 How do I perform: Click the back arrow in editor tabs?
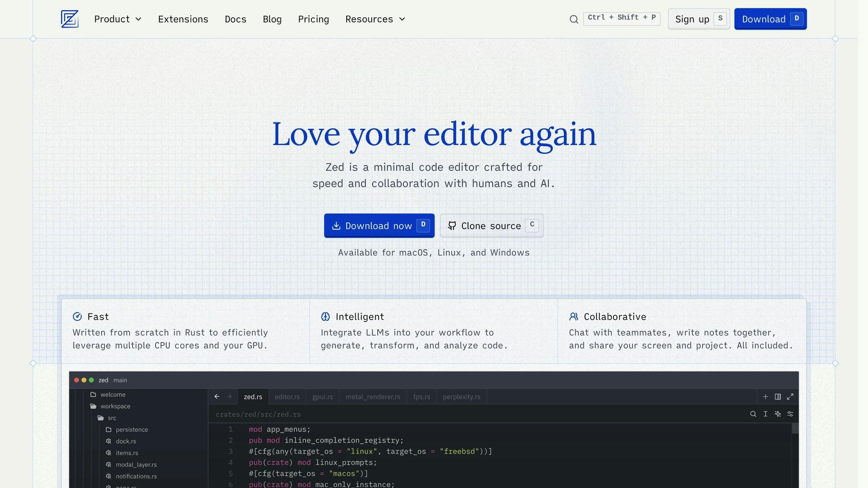(x=217, y=396)
